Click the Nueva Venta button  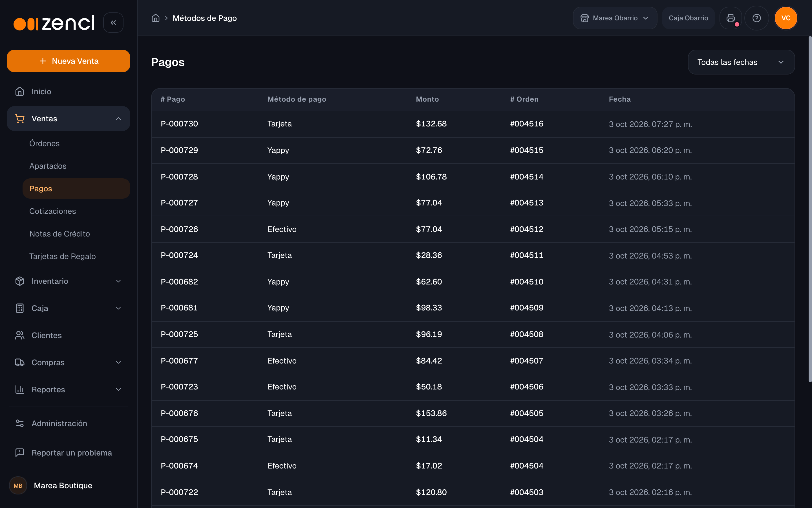(69, 61)
